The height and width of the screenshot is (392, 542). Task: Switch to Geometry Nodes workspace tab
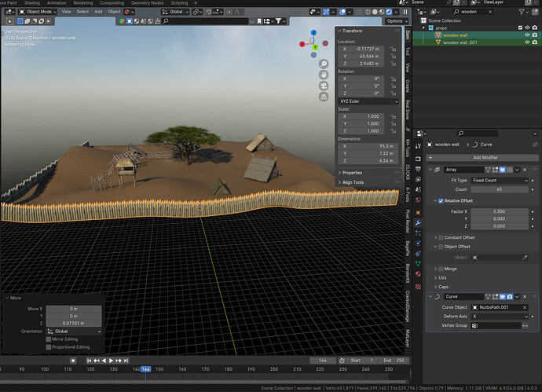point(147,3)
